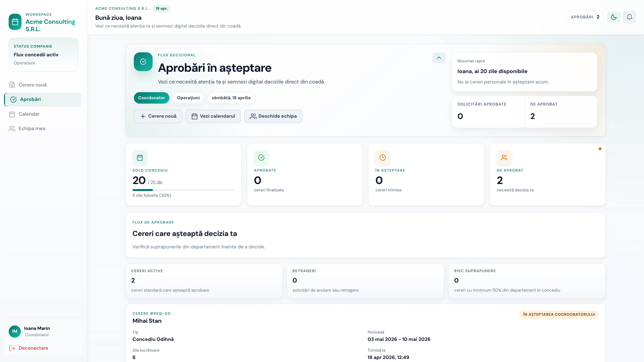644x362 pixels.
Task: Click the Solicitări aprobate stat tile
Action: [488, 112]
